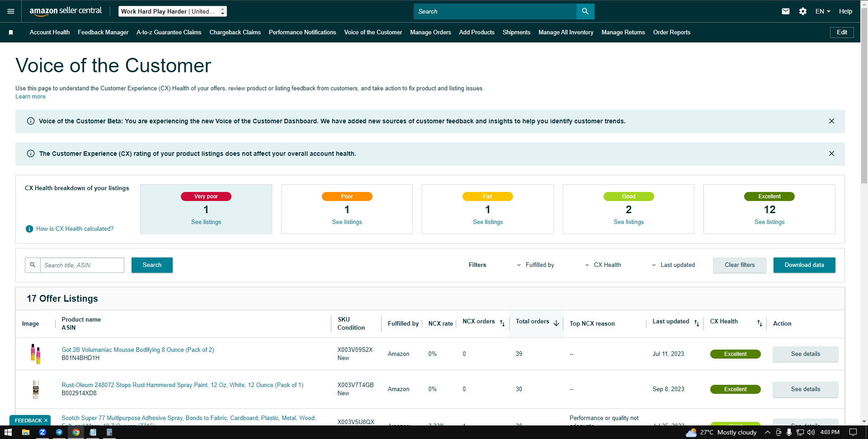Close the CX rating account health notice

click(831, 154)
